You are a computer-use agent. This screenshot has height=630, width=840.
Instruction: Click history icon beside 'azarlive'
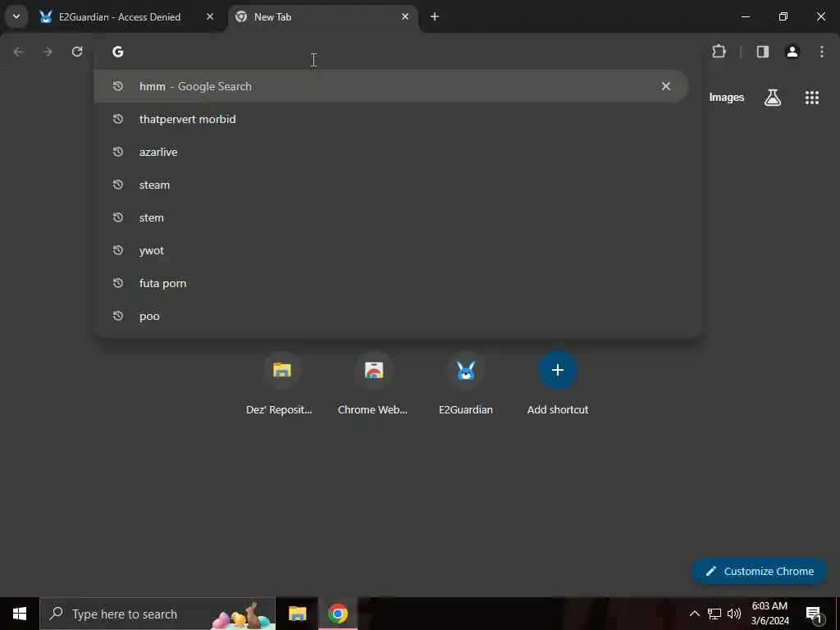118,152
